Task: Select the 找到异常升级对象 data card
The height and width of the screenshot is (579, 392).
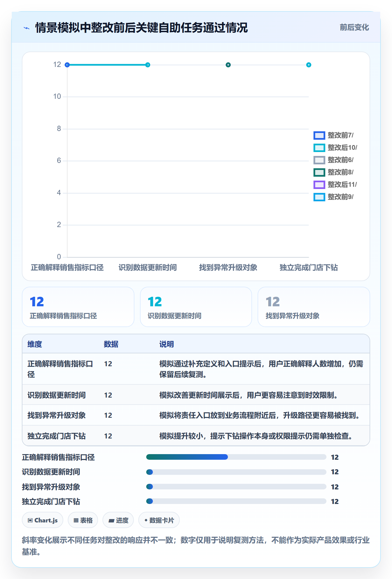Action: click(314, 307)
